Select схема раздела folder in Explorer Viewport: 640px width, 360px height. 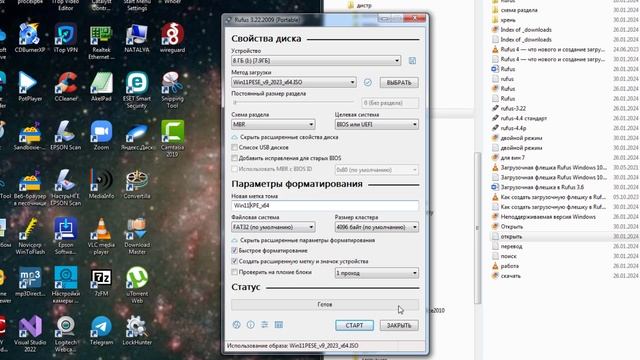coord(514,10)
